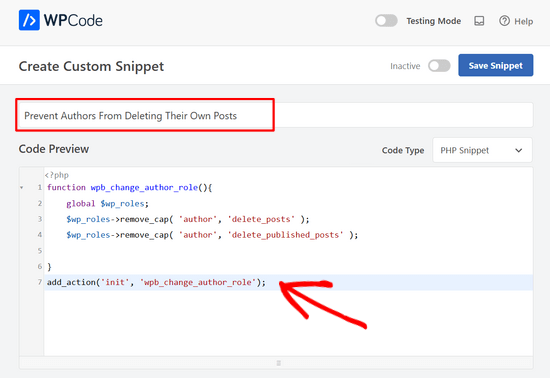This screenshot has width=550, height=378.
Task: Click the resize handle below code editor
Action: point(279,363)
